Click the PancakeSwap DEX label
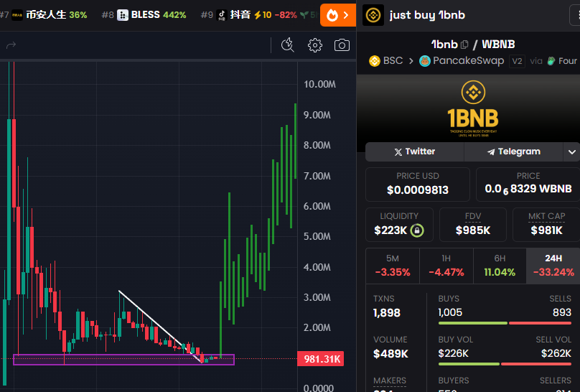This screenshot has height=392, width=580. click(x=468, y=60)
